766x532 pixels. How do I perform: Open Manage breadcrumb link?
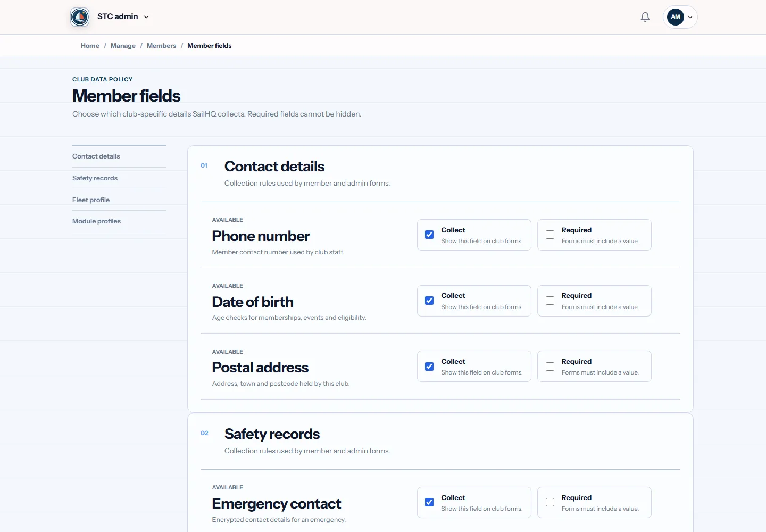pyautogui.click(x=123, y=46)
